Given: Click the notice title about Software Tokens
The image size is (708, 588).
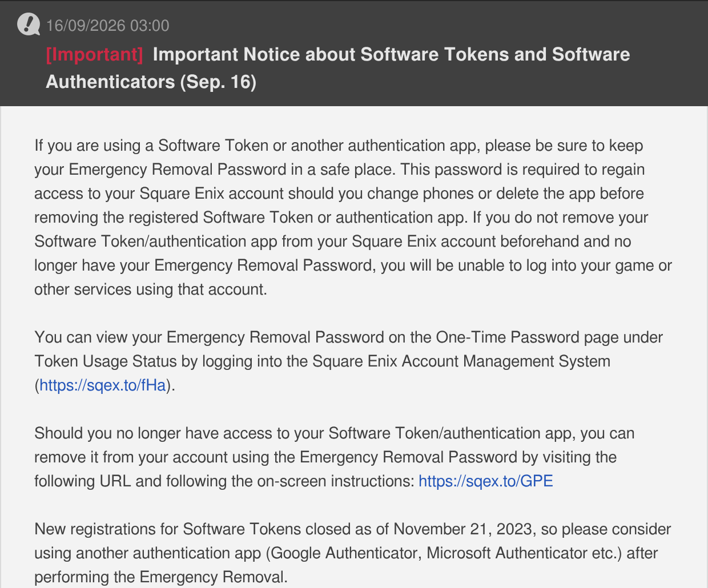Looking at the screenshot, I should 338,68.
